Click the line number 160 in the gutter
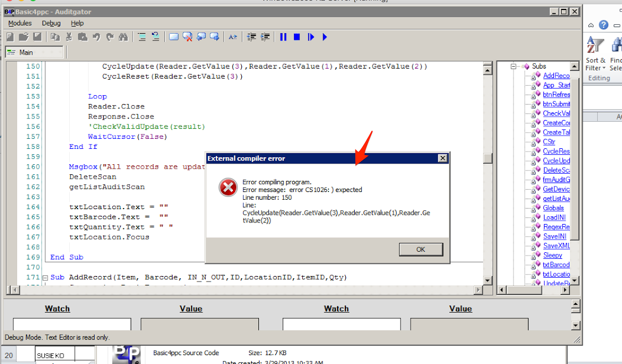 click(x=33, y=167)
